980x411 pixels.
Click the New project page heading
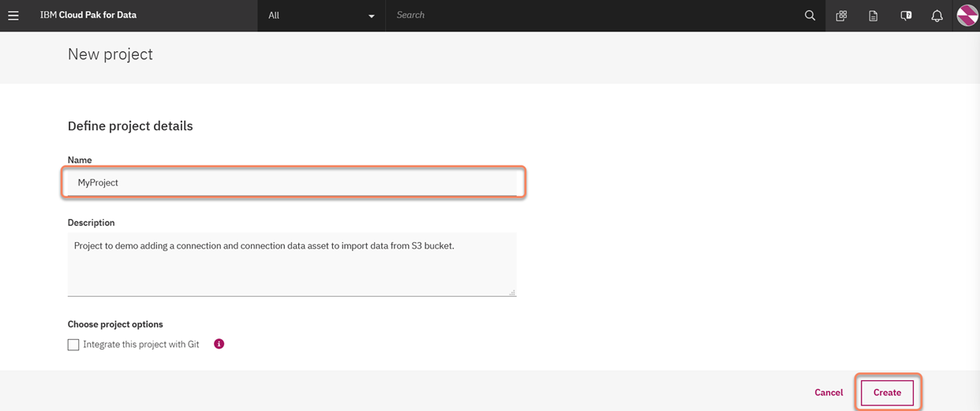110,54
